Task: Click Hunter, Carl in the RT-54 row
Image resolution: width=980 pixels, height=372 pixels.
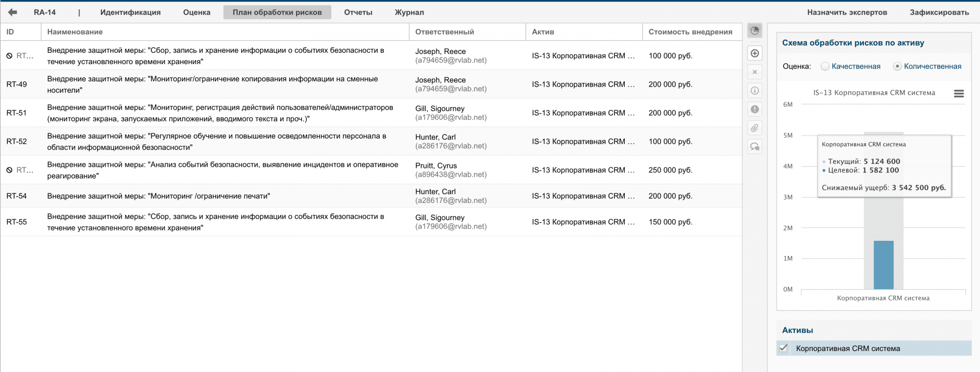Action: click(436, 191)
